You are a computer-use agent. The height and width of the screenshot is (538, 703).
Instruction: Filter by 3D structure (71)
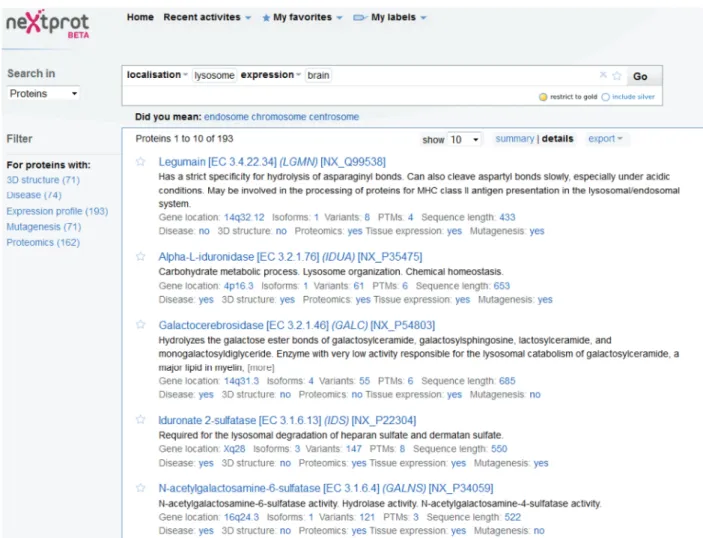pyautogui.click(x=43, y=180)
